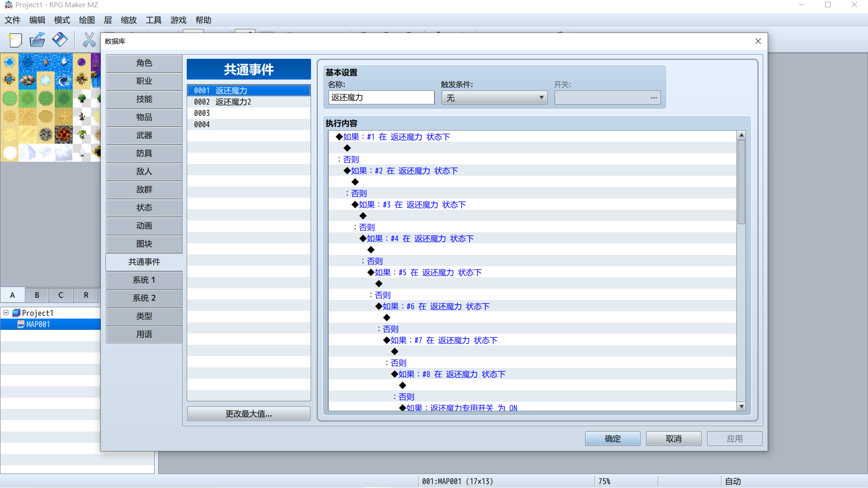Open the 编辑 menu
Screen dimensions: 868x488
tap(37, 20)
